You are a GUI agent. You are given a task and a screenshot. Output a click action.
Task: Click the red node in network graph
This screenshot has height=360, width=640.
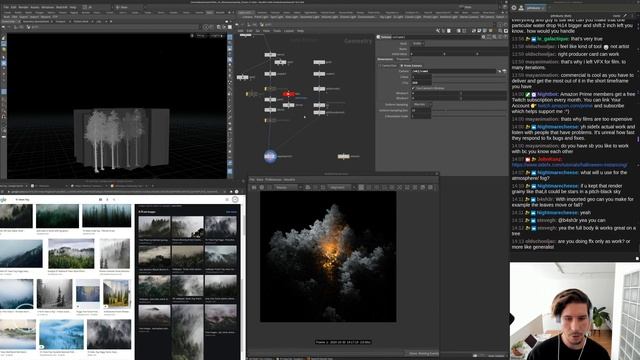(x=289, y=94)
